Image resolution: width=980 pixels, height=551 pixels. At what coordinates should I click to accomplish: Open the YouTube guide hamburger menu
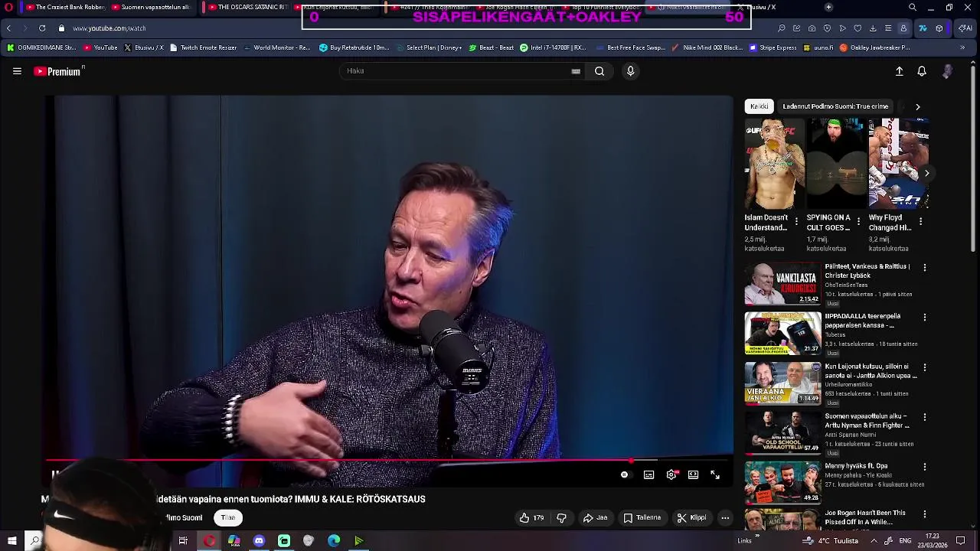pos(17,71)
